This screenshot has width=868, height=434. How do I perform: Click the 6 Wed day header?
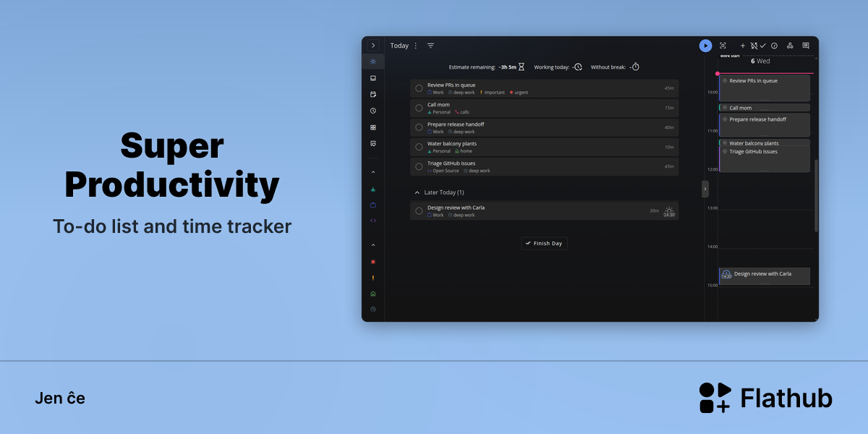pos(760,61)
